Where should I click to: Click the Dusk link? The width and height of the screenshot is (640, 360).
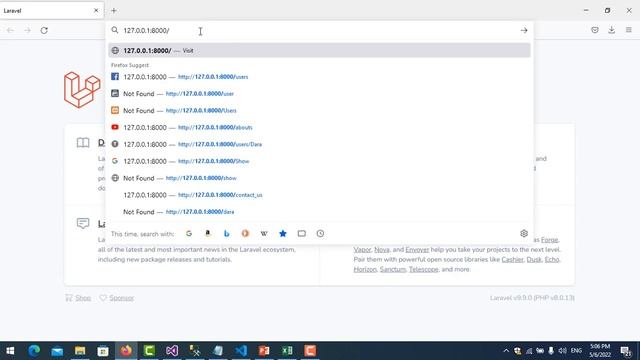tap(534, 259)
